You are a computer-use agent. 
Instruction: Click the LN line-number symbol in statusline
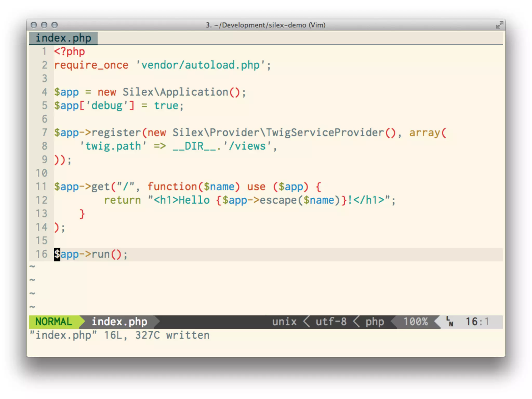[450, 322]
